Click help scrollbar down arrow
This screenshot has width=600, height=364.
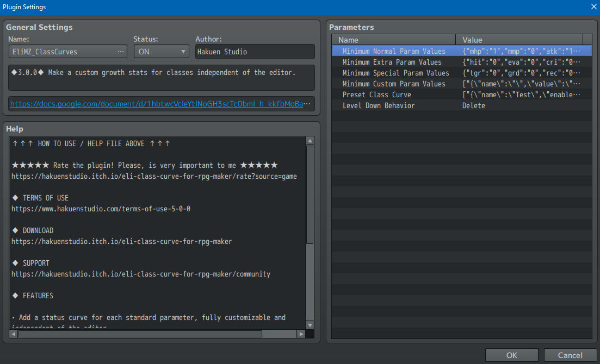point(310,325)
